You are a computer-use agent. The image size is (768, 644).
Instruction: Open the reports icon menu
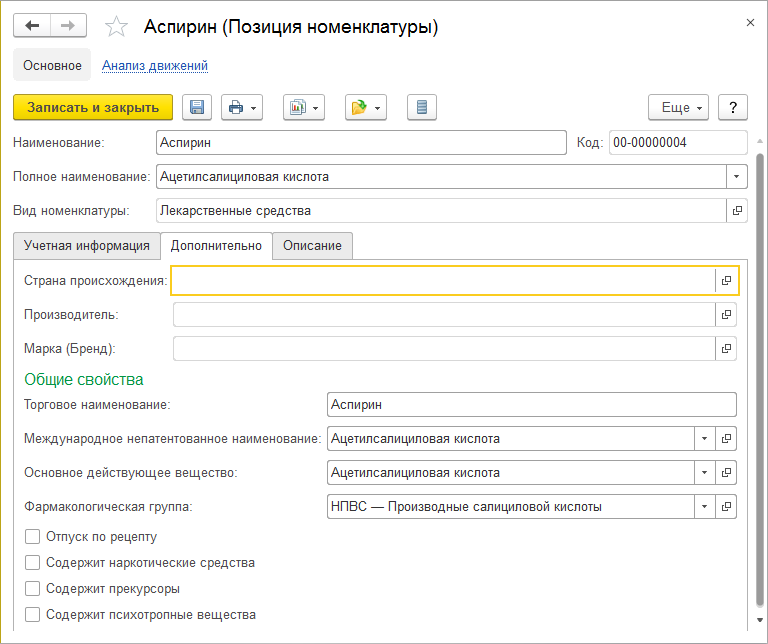(x=304, y=108)
